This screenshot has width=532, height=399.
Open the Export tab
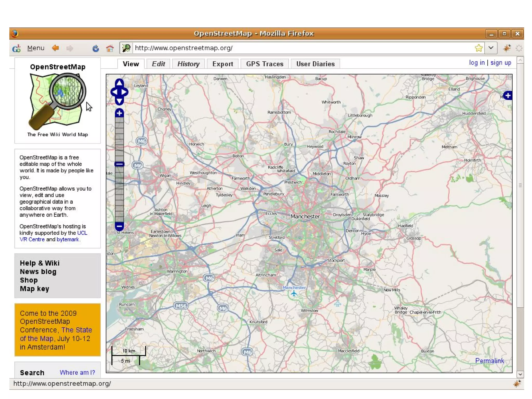(x=223, y=64)
